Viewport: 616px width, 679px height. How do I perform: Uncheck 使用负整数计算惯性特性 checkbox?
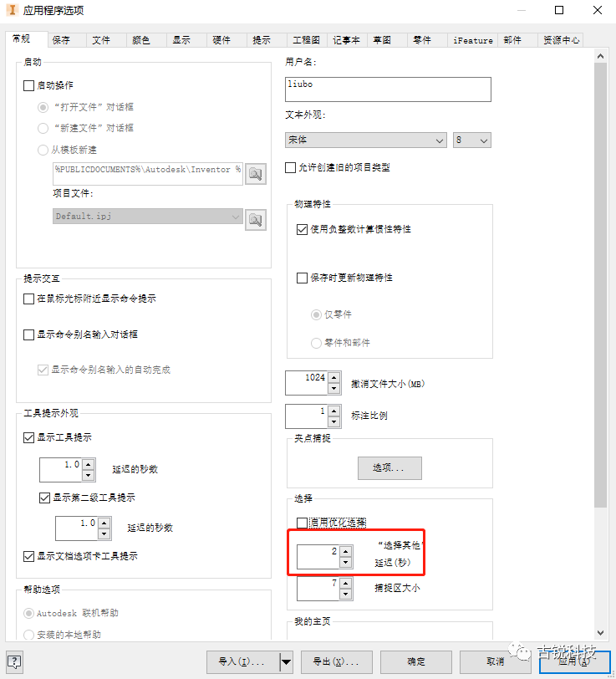[302, 229]
